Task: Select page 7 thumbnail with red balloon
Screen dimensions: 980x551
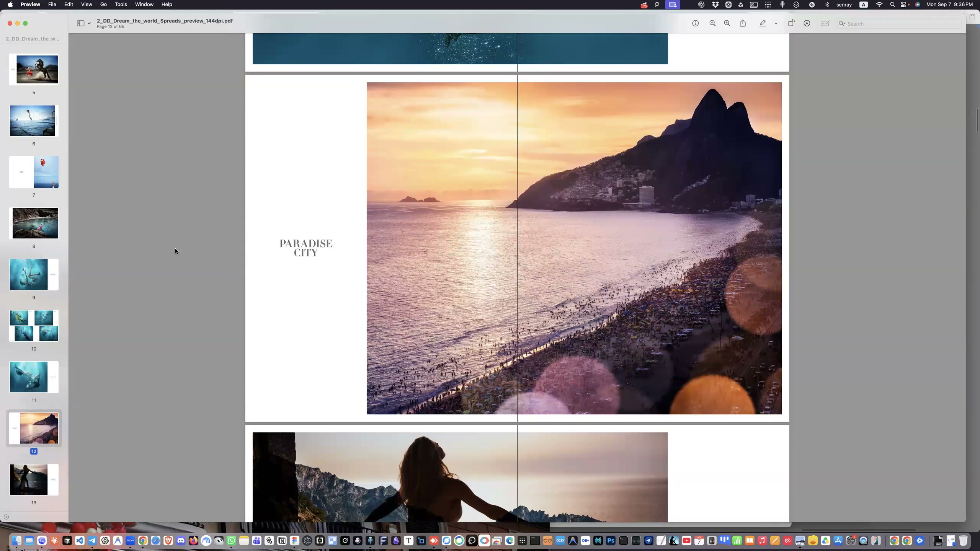Action: click(x=34, y=172)
